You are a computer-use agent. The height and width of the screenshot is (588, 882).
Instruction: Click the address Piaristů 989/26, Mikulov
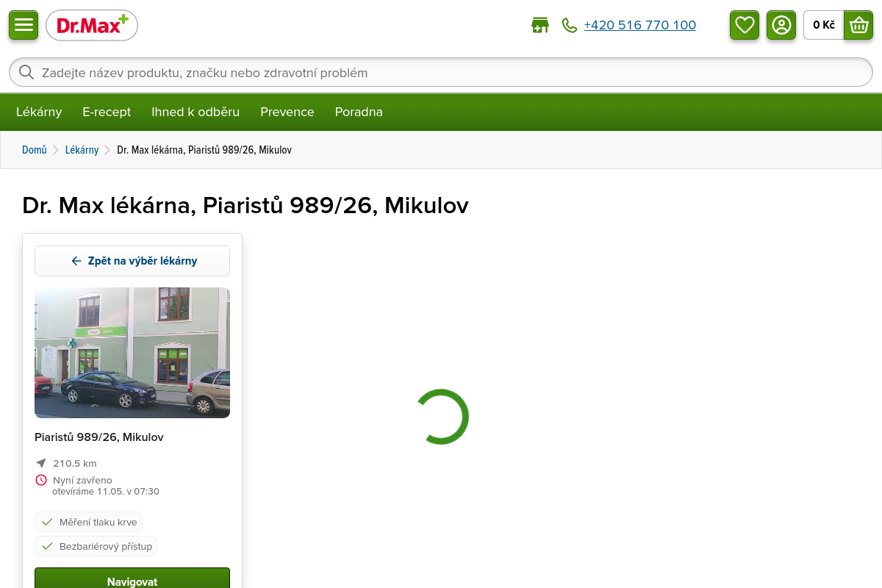pos(99,437)
